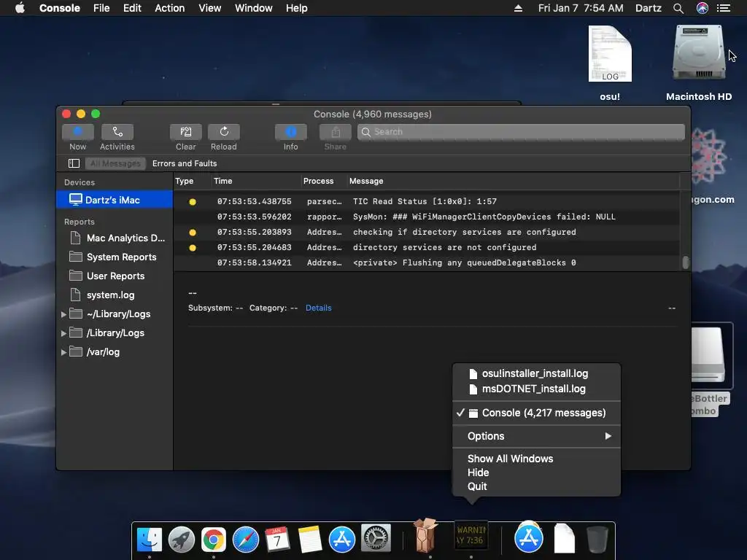Open Spotlight search icon
Screen dimensions: 747x560
(x=678, y=8)
